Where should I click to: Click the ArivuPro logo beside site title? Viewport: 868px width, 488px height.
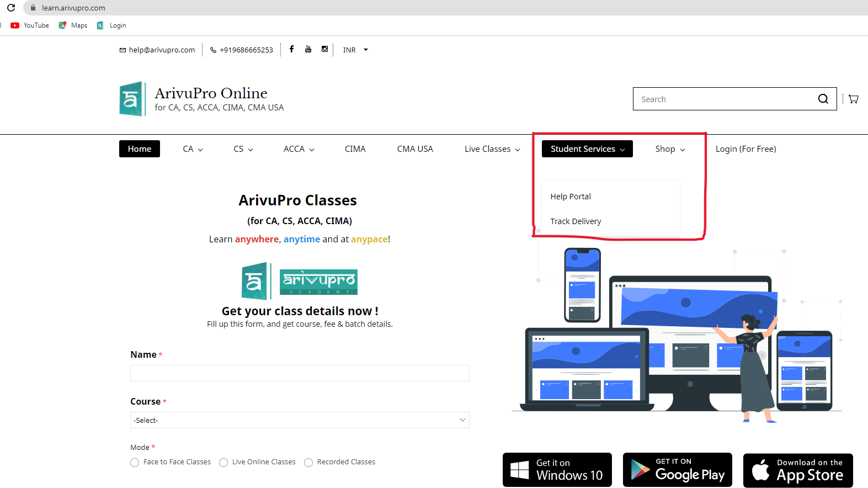[132, 99]
